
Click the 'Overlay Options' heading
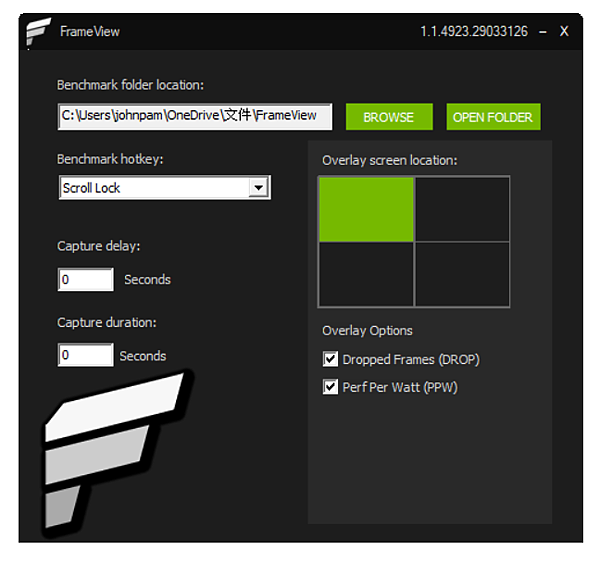[x=367, y=331]
